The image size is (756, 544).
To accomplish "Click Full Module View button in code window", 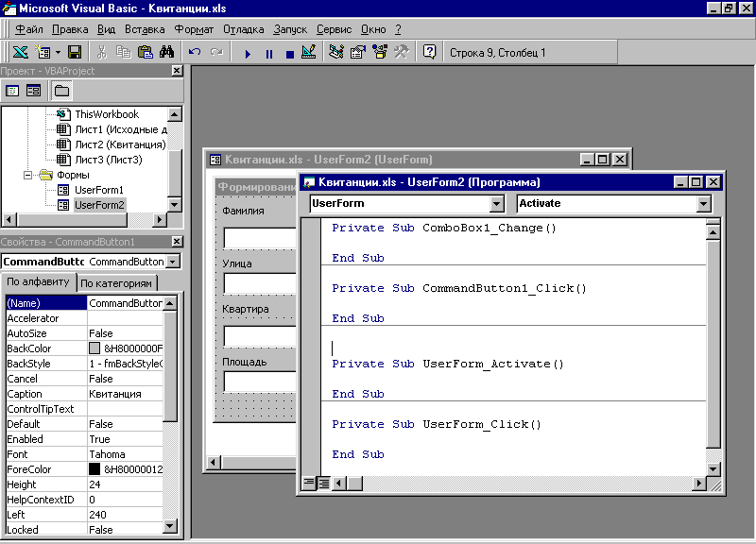I will pos(323,483).
